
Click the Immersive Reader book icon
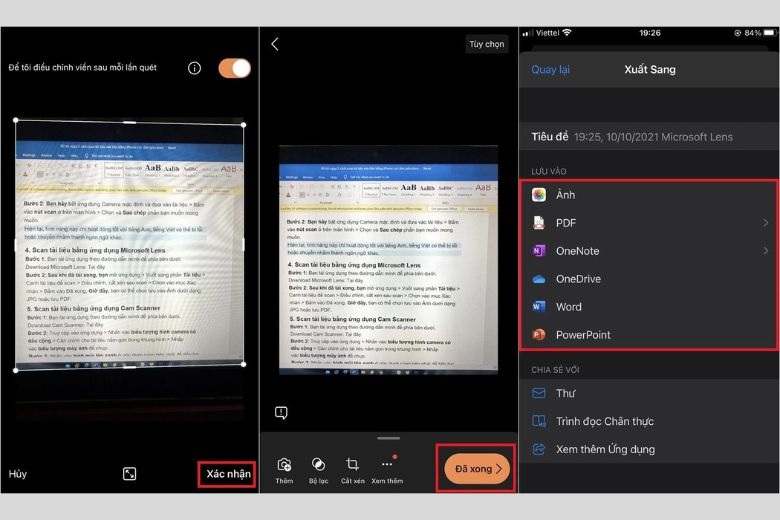539,421
